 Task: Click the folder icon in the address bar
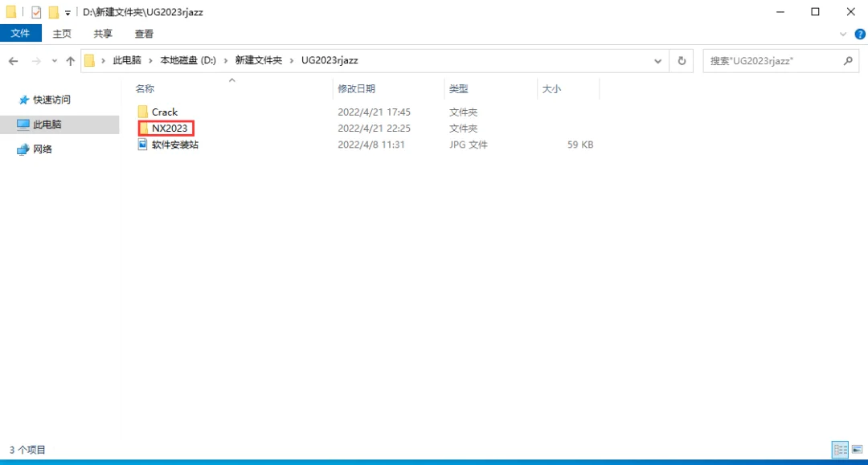coord(90,60)
